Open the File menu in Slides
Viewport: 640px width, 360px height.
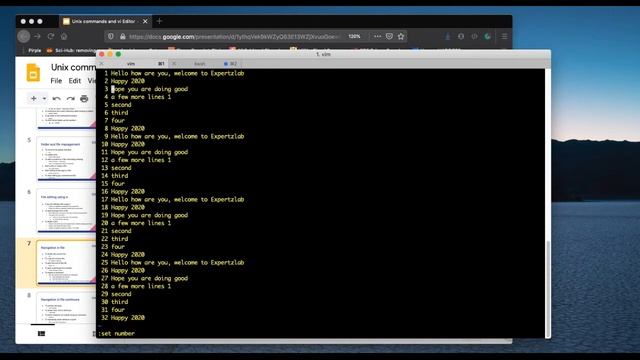[56, 81]
